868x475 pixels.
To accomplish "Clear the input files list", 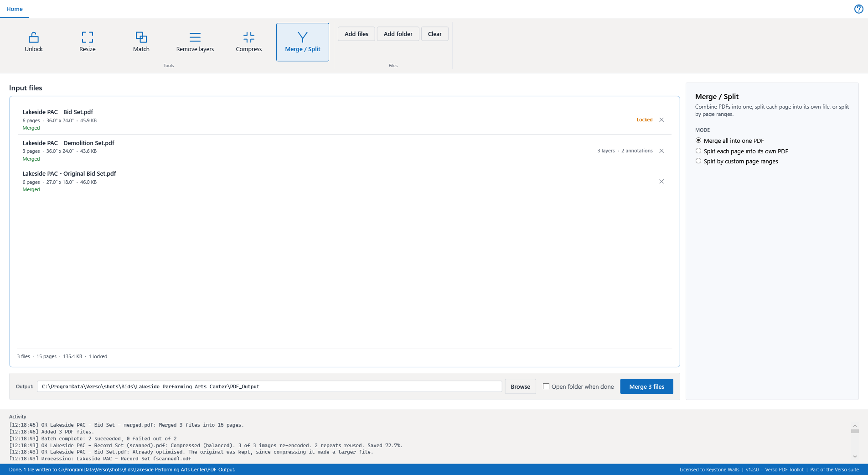I will 435,34.
